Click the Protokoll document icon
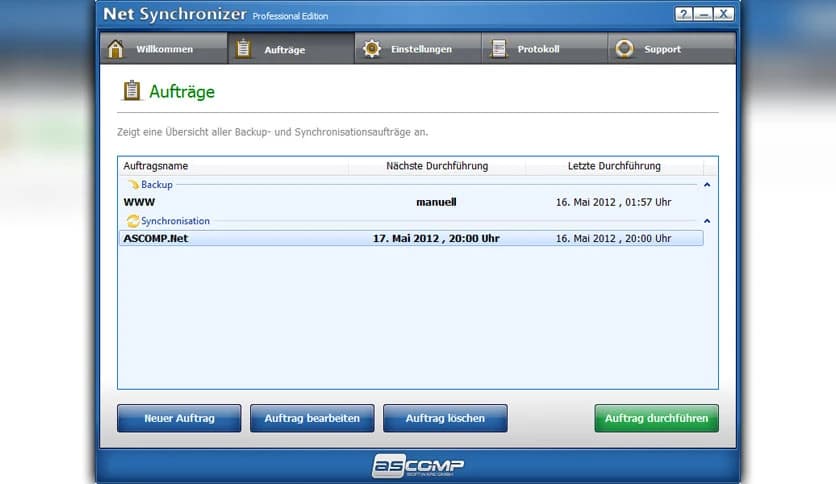 pos(499,49)
